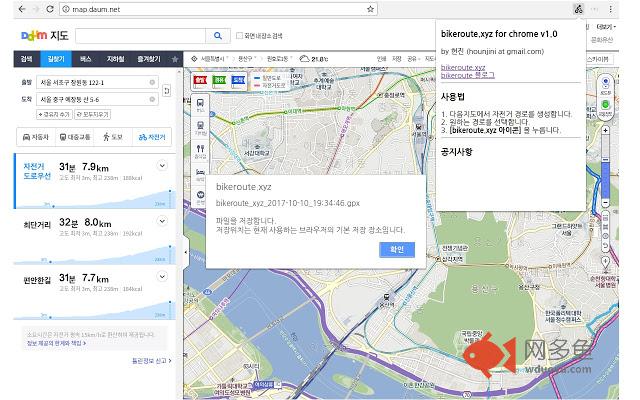The width and height of the screenshot is (640, 400).
Task: Click the destination address input field
Action: coord(96,99)
